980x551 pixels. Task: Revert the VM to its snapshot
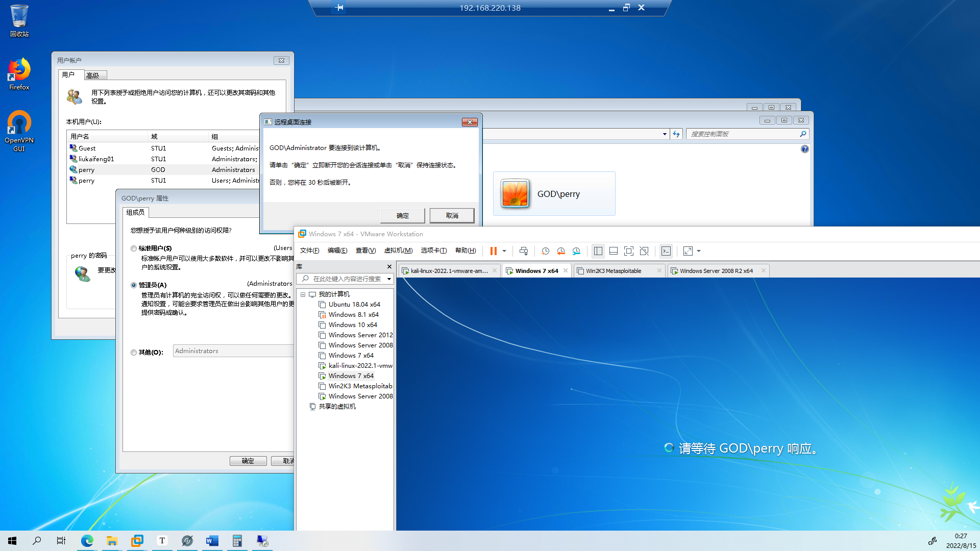(561, 251)
